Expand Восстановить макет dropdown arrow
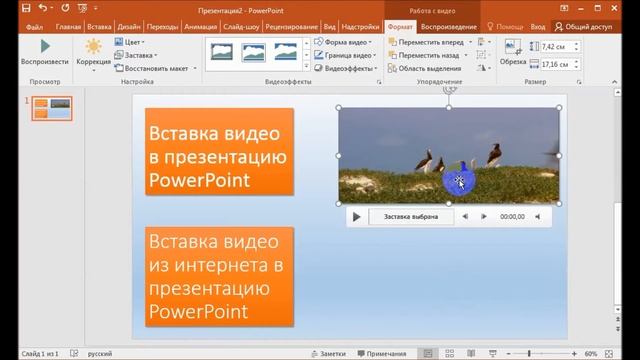This screenshot has height=360, width=640. (195, 69)
